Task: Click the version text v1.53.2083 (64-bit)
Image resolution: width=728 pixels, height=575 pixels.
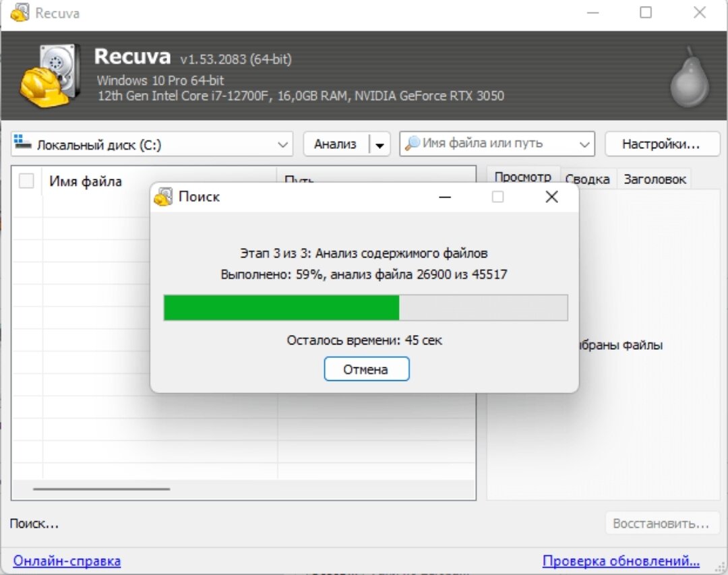Action: [x=236, y=59]
